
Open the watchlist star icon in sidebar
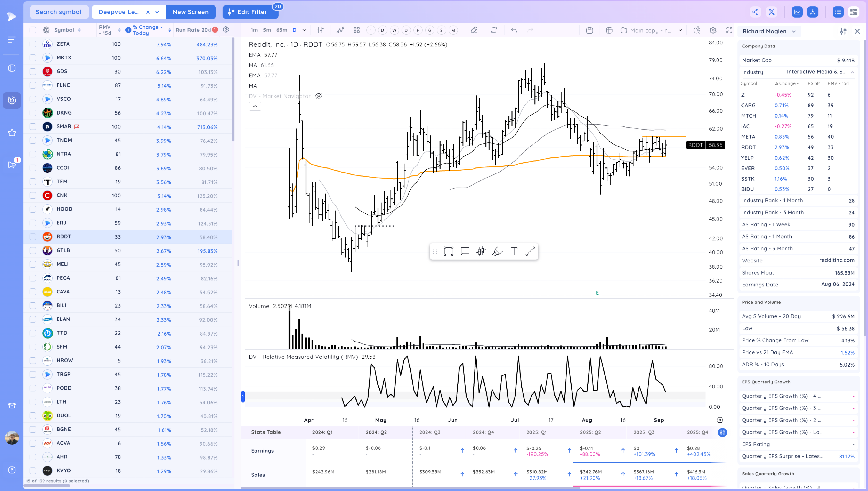tap(12, 133)
